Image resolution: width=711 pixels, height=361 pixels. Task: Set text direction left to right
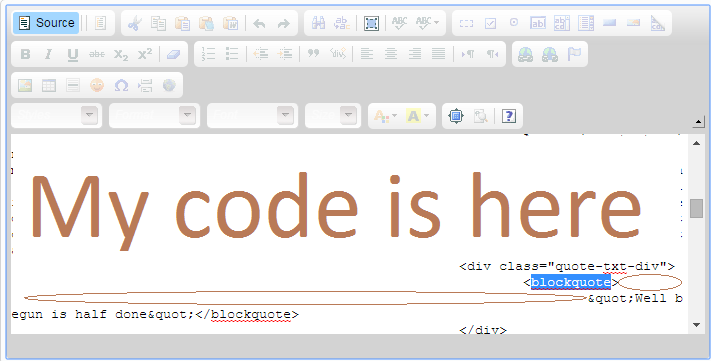click(x=468, y=54)
